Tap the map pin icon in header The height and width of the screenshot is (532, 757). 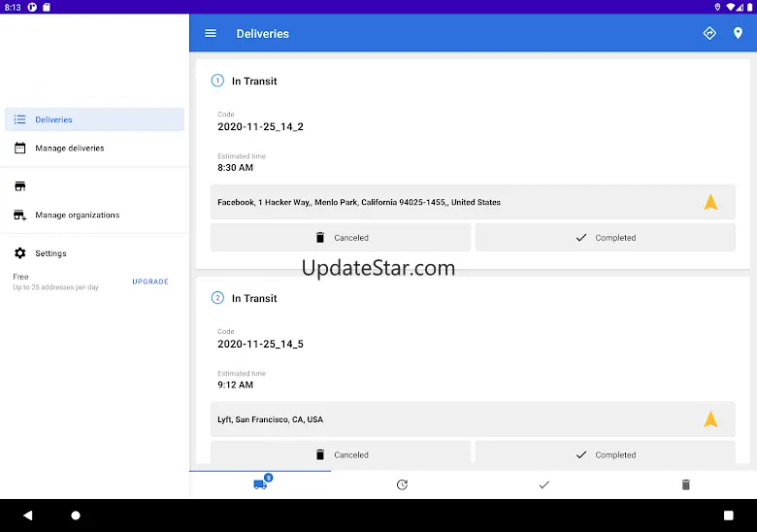(738, 33)
